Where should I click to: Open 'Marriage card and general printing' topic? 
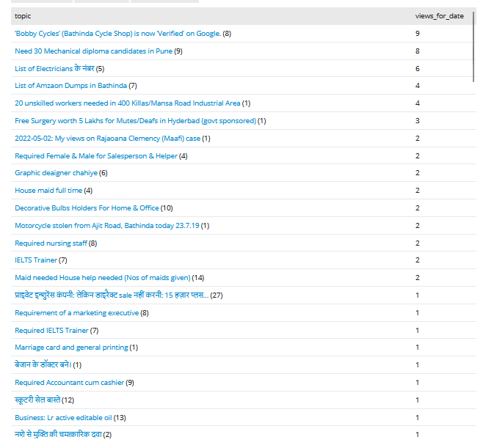(x=71, y=348)
